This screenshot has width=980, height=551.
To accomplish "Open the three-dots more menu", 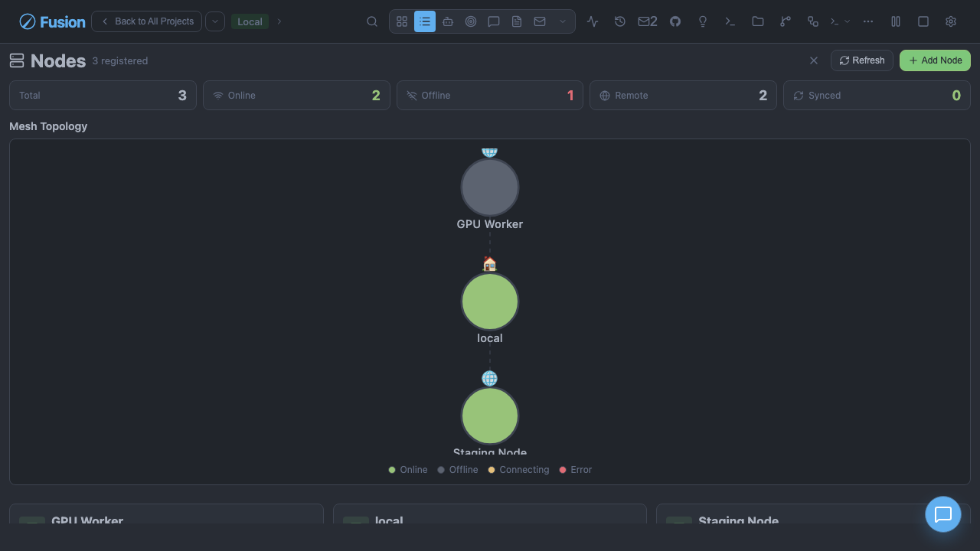I will 868,21.
